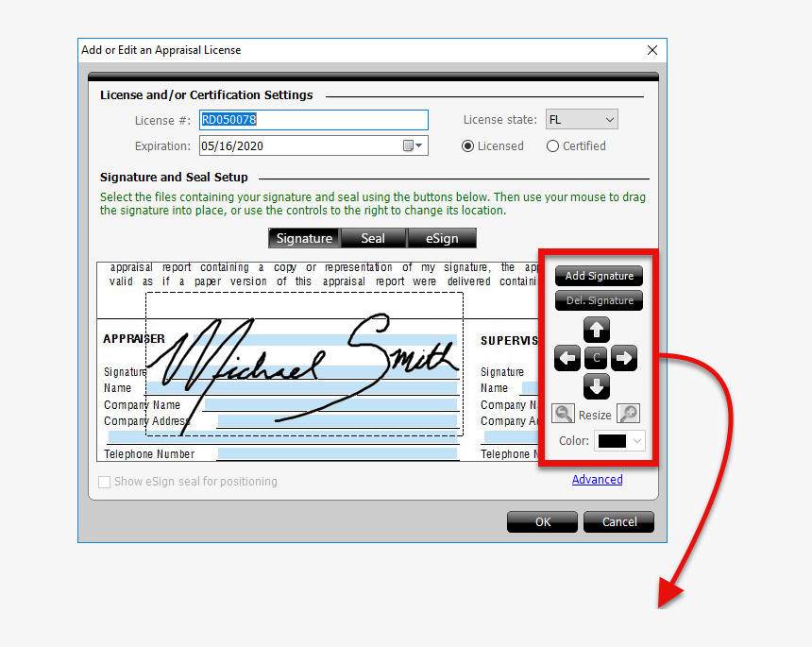Move the signature left with the left arrow

567,358
